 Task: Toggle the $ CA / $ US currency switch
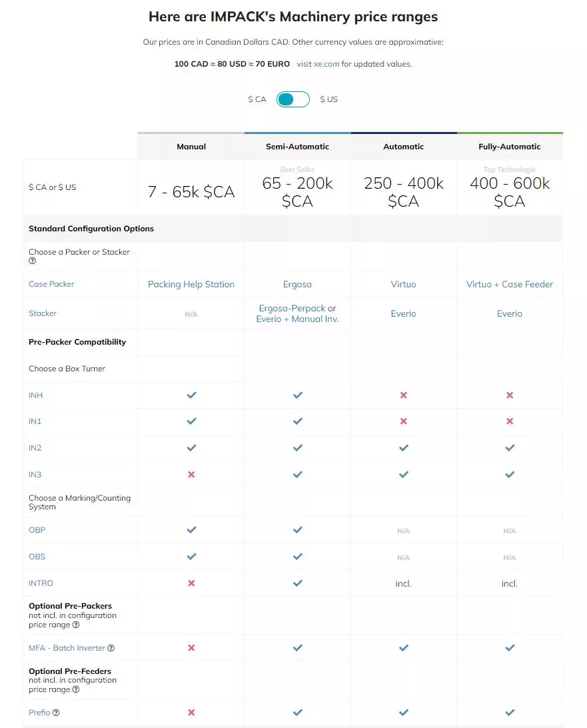point(293,99)
